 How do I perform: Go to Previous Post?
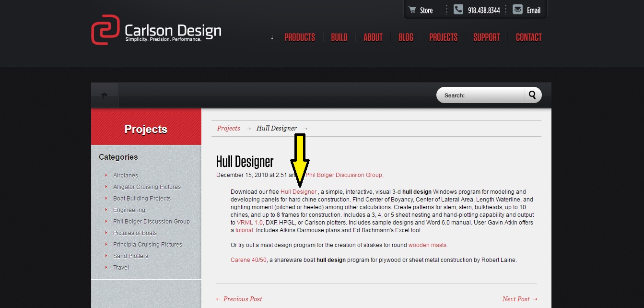click(239, 299)
